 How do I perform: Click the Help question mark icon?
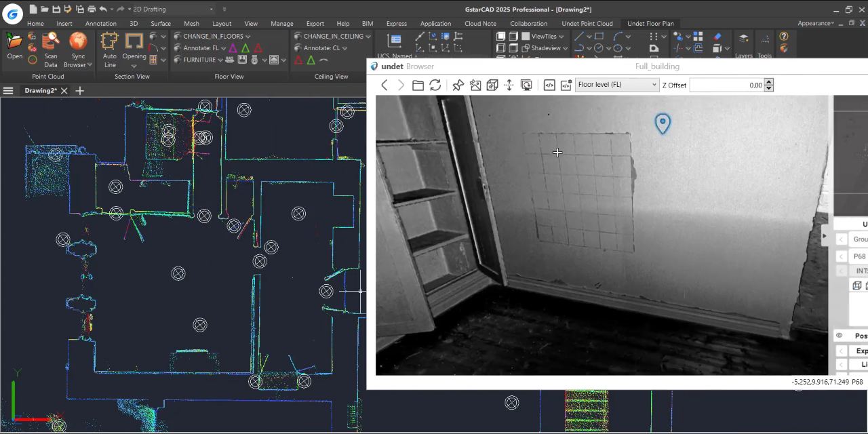coord(784,37)
